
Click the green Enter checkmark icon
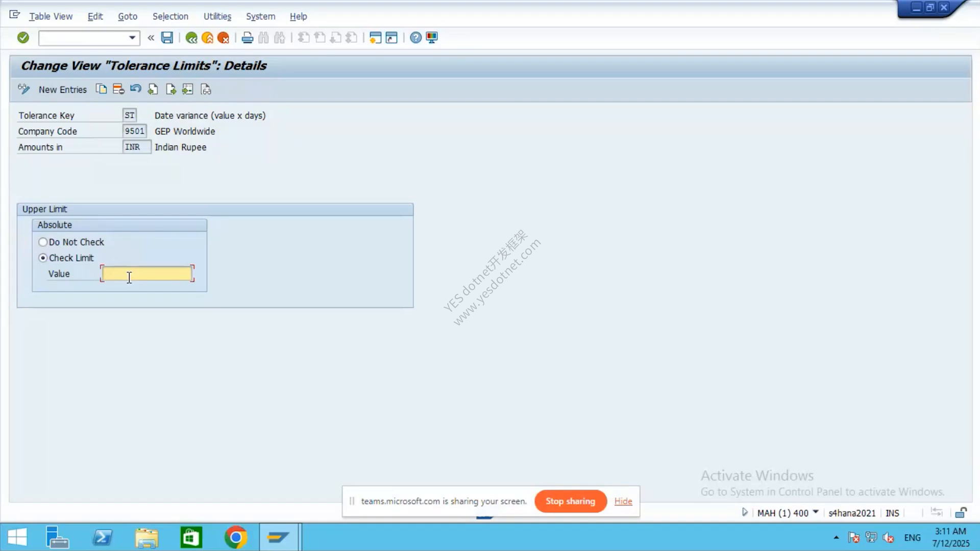pos(23,37)
